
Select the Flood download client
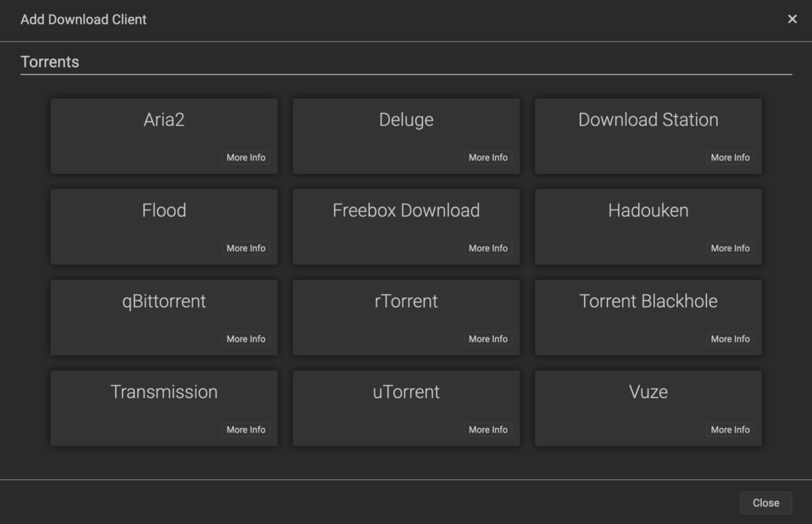point(164,211)
